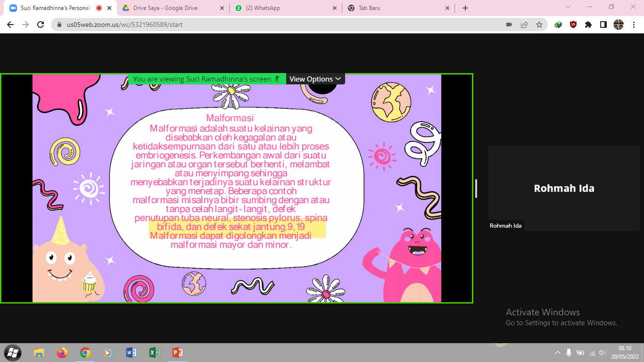Viewport: 644px width, 362px height.
Task: Select Rohmah Ida participant video tile
Action: point(564,188)
